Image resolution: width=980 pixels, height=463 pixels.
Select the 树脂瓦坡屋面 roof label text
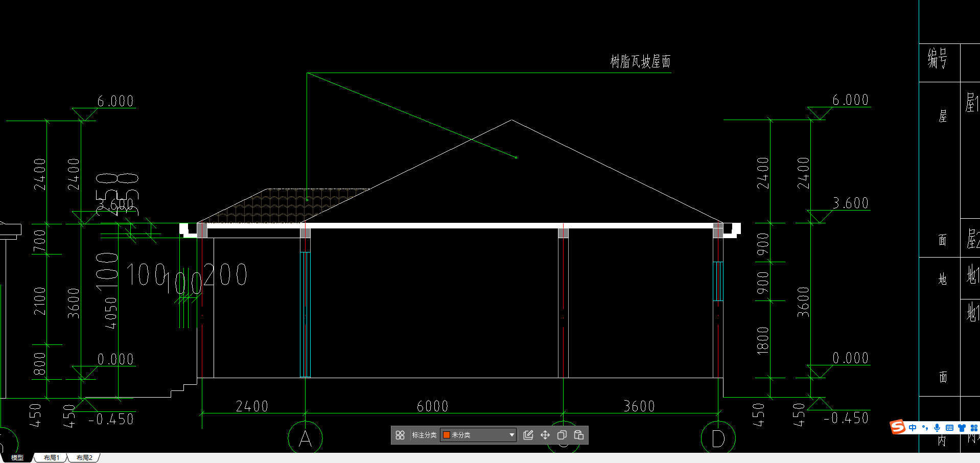pyautogui.click(x=640, y=62)
